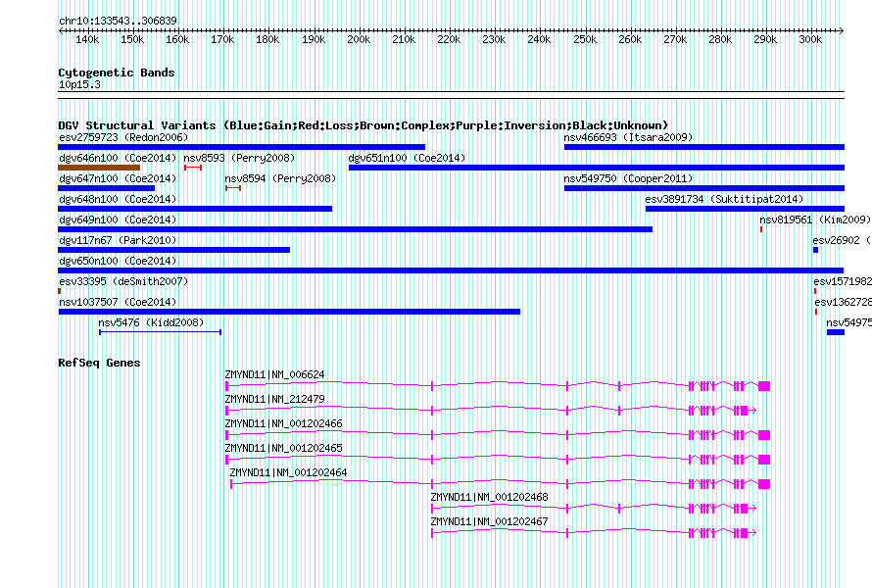Click the dgv117n67 (Park2010) blue bar

(x=174, y=250)
